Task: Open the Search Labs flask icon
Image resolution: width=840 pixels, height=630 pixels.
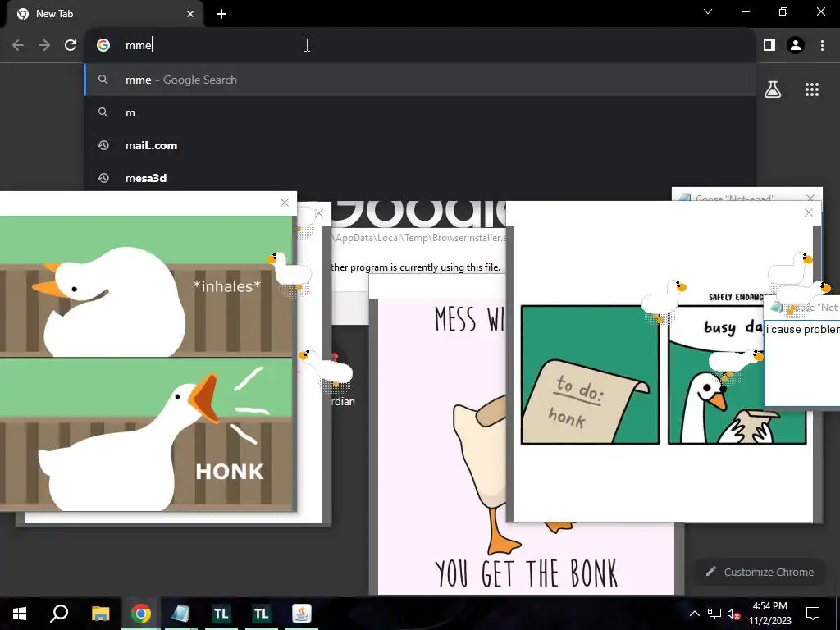Action: click(773, 89)
